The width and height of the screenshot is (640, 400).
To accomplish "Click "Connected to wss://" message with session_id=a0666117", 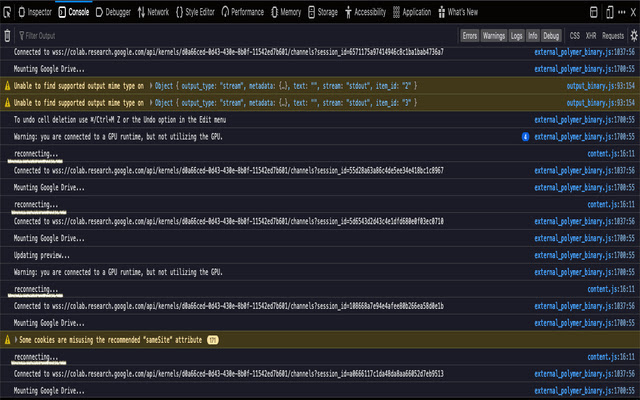I will point(229,374).
